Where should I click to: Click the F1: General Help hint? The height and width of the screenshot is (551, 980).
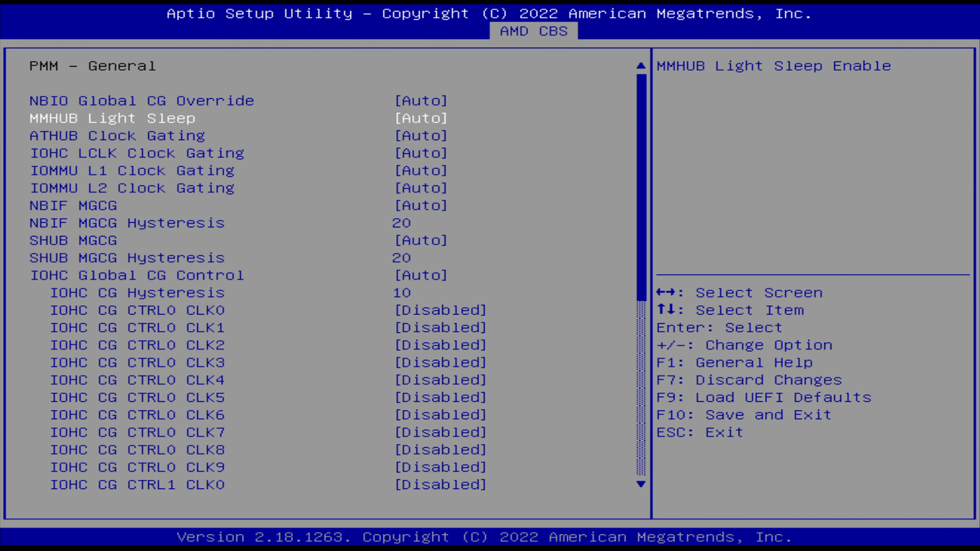point(735,363)
